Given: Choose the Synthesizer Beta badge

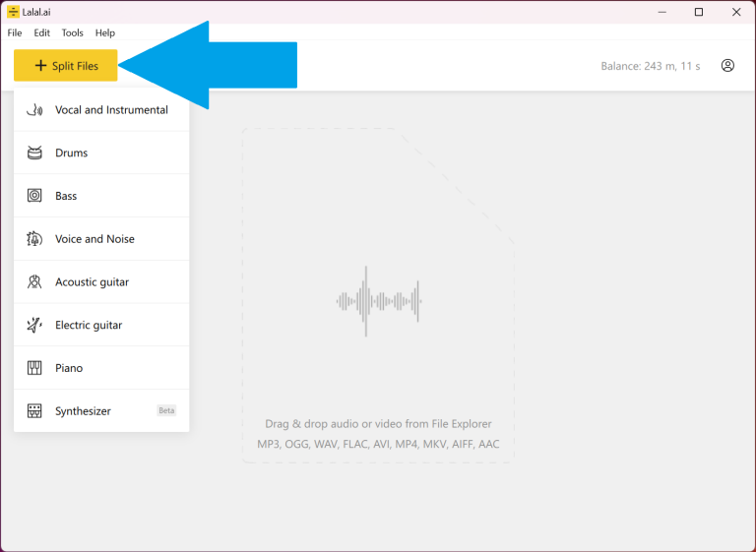Looking at the screenshot, I should point(166,410).
